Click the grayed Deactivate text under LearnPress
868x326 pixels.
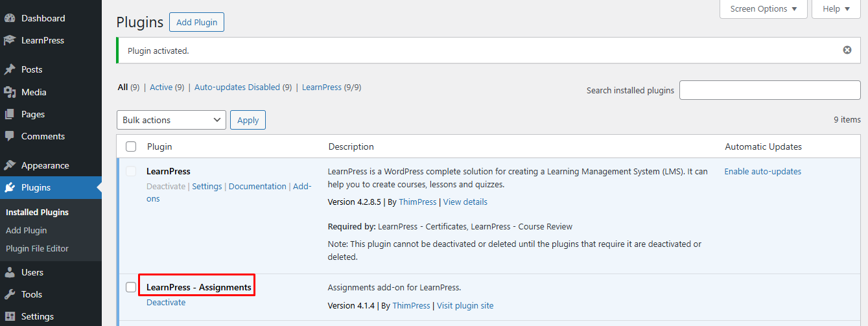pos(166,186)
